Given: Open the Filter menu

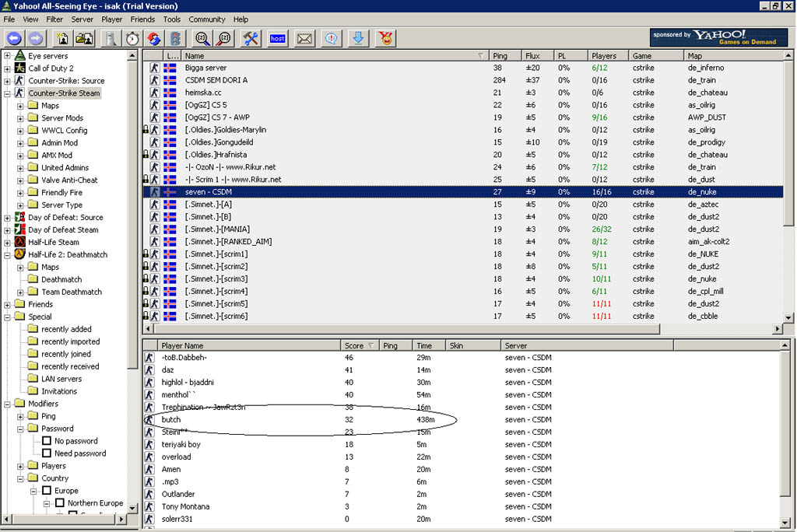Looking at the screenshot, I should tap(54, 19).
